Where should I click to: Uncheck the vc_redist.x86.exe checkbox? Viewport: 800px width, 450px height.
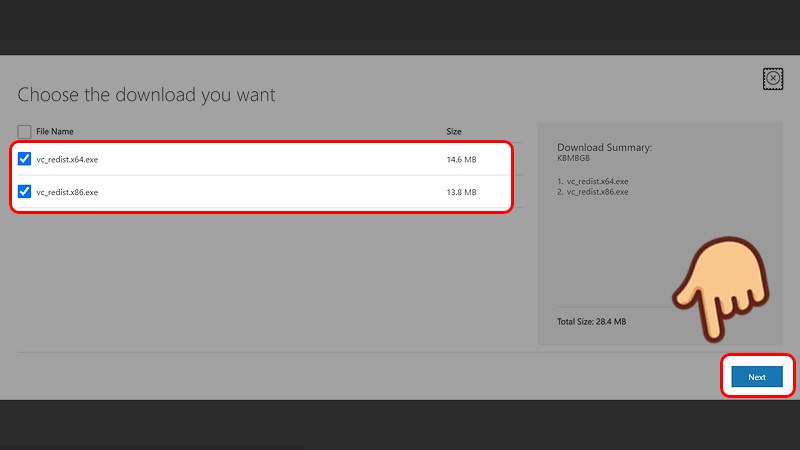click(25, 191)
